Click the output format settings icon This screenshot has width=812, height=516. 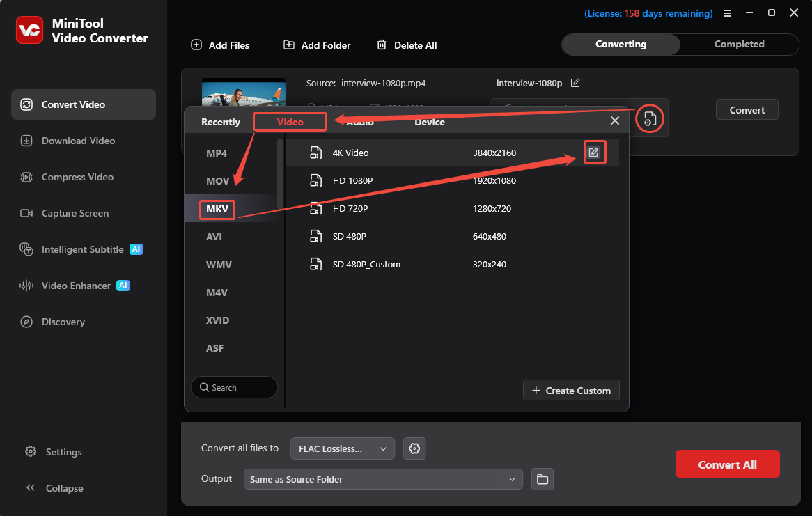coord(650,118)
